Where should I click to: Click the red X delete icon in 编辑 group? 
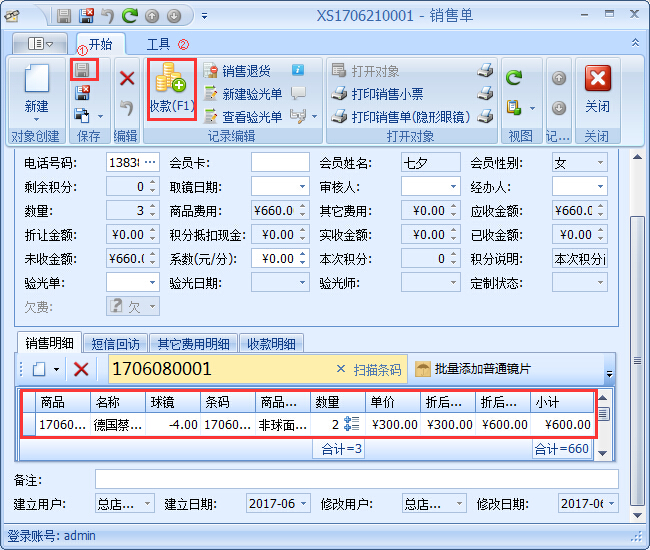point(127,78)
